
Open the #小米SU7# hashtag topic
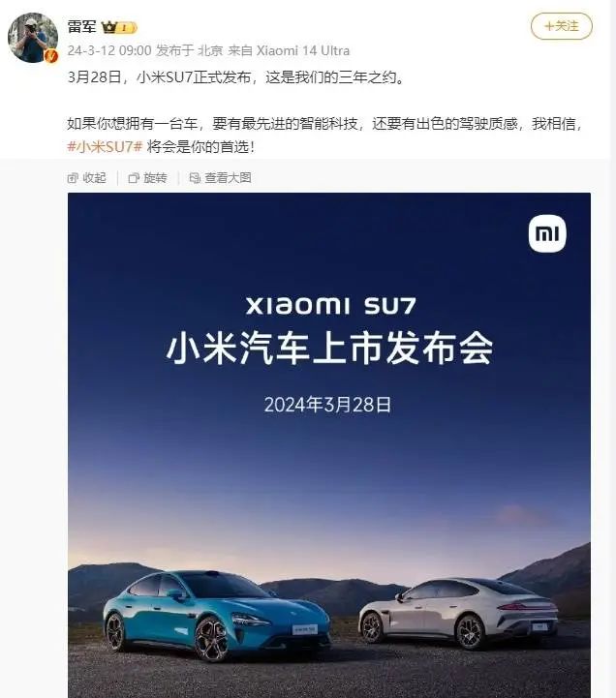pos(105,146)
